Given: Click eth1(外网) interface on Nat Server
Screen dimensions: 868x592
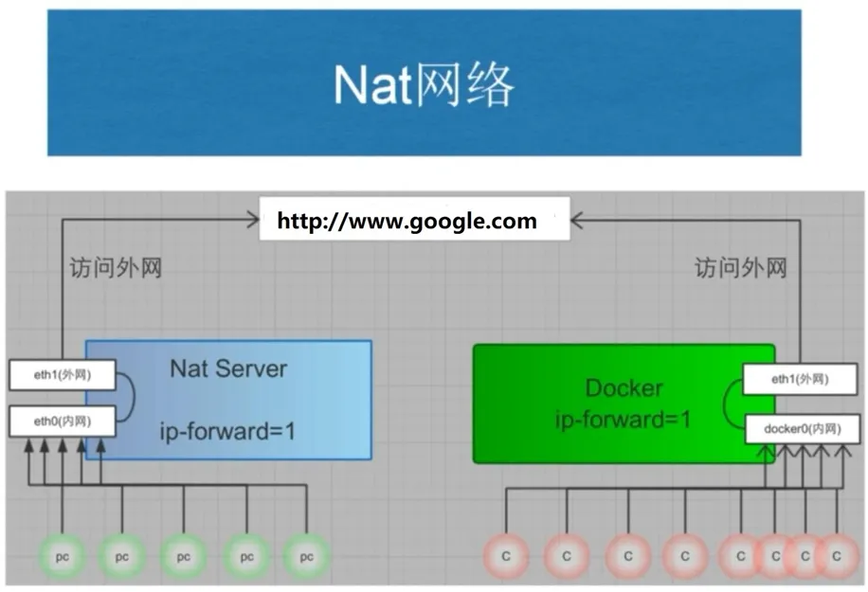Looking at the screenshot, I should [62, 375].
